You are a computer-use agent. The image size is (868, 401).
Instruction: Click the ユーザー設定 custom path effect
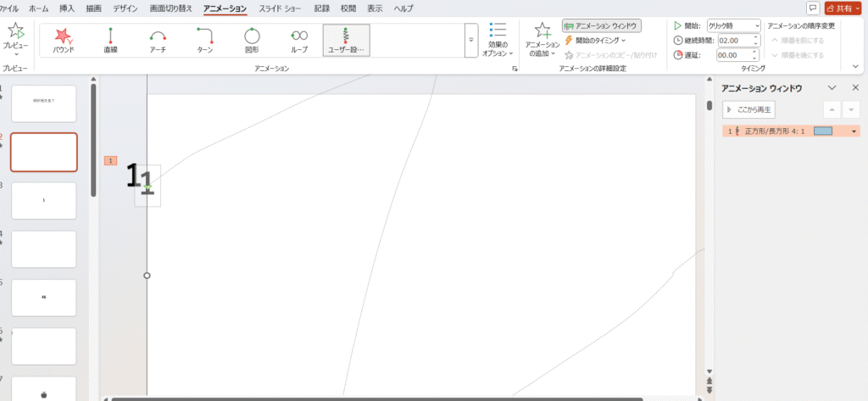click(346, 40)
